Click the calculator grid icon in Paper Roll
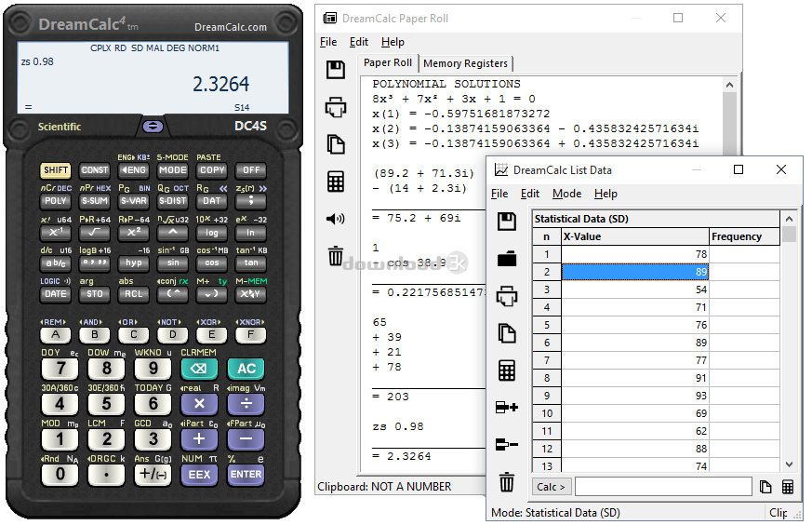812x525 pixels. (336, 182)
